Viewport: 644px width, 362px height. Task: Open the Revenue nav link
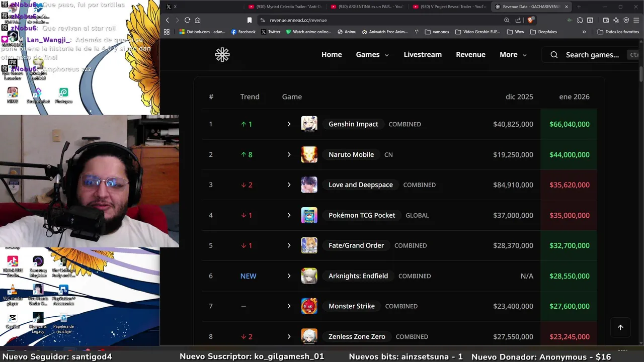pos(470,55)
